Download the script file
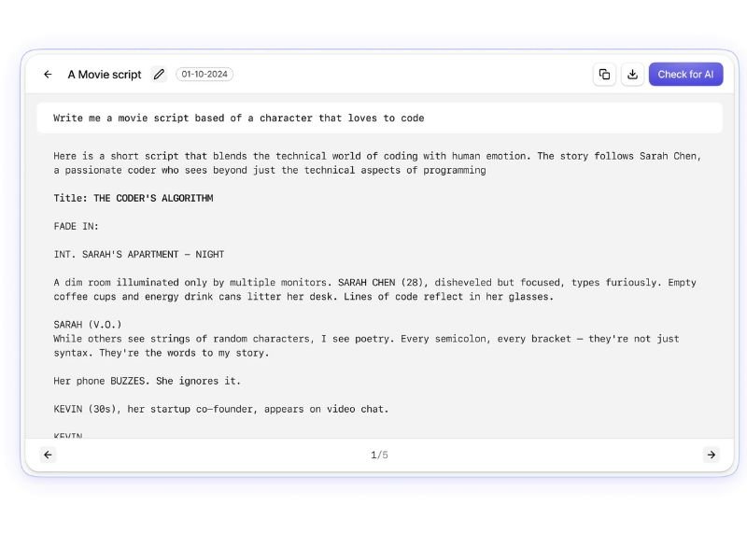Screen dimensions: 747x560 [632, 75]
